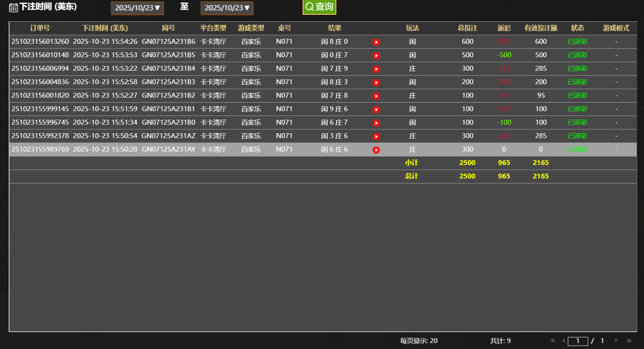The width and height of the screenshot is (644, 349).
Task: Open the end date dropdown
Action: click(x=227, y=8)
